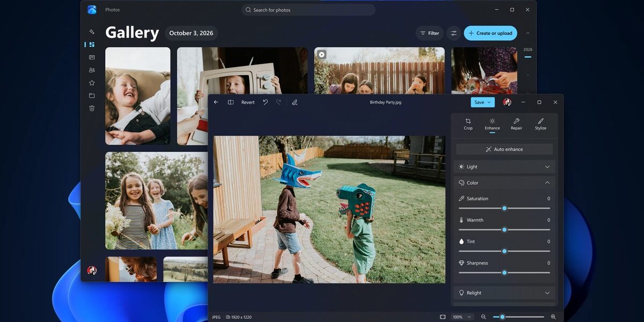This screenshot has height=322, width=644.
Task: Redo edit in editor toolbar
Action: (x=279, y=102)
